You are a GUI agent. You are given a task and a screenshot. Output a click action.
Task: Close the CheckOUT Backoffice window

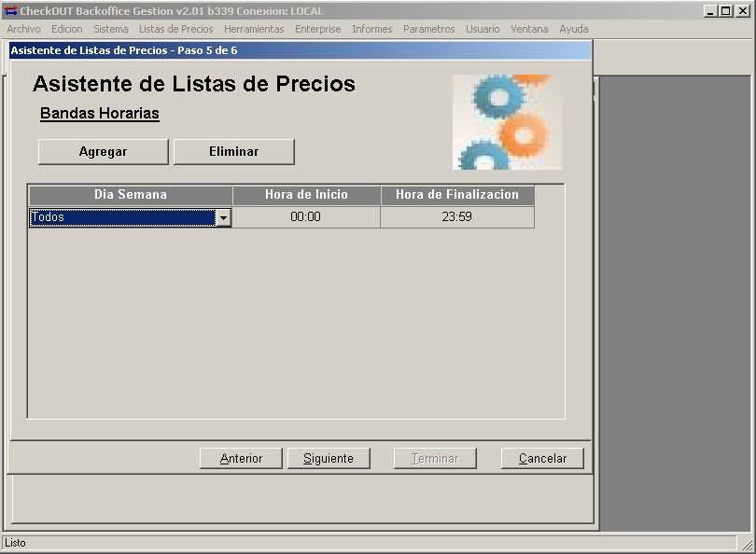pyautogui.click(x=743, y=10)
